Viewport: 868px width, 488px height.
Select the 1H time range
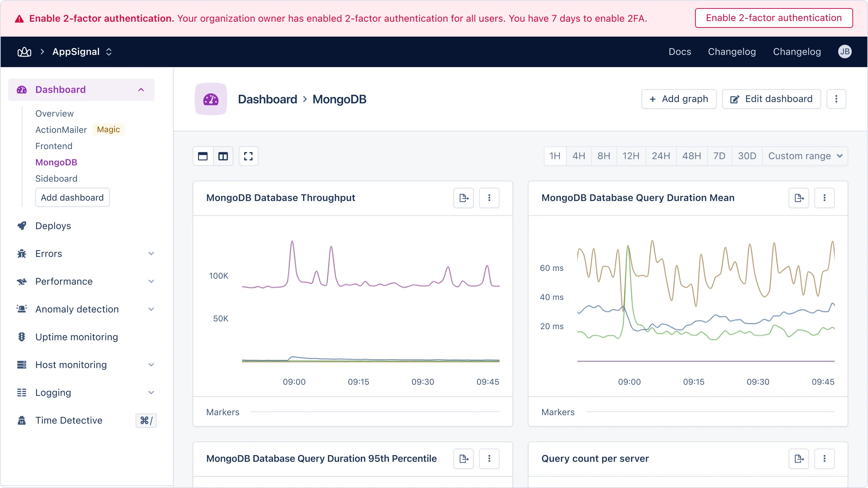555,156
